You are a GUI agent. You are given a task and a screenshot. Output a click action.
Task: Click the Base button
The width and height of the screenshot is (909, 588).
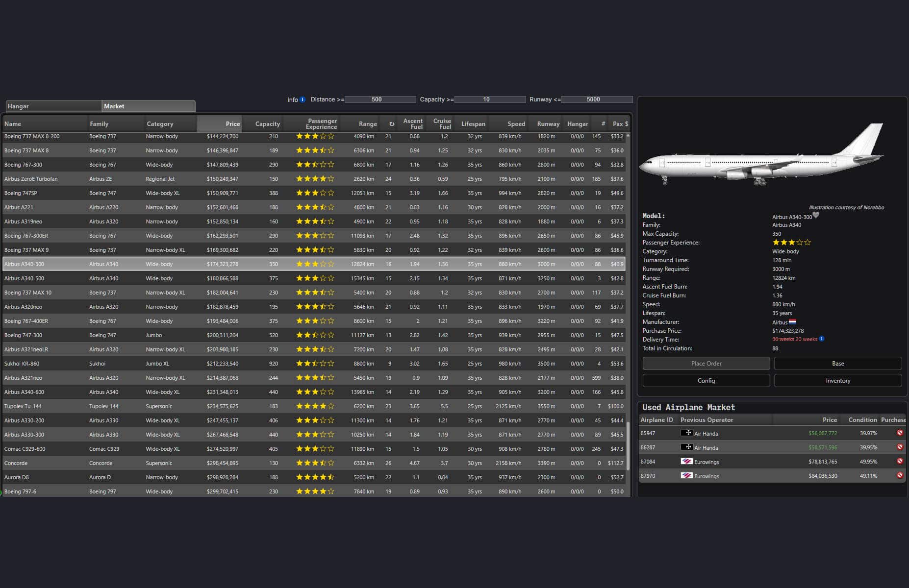click(x=837, y=364)
